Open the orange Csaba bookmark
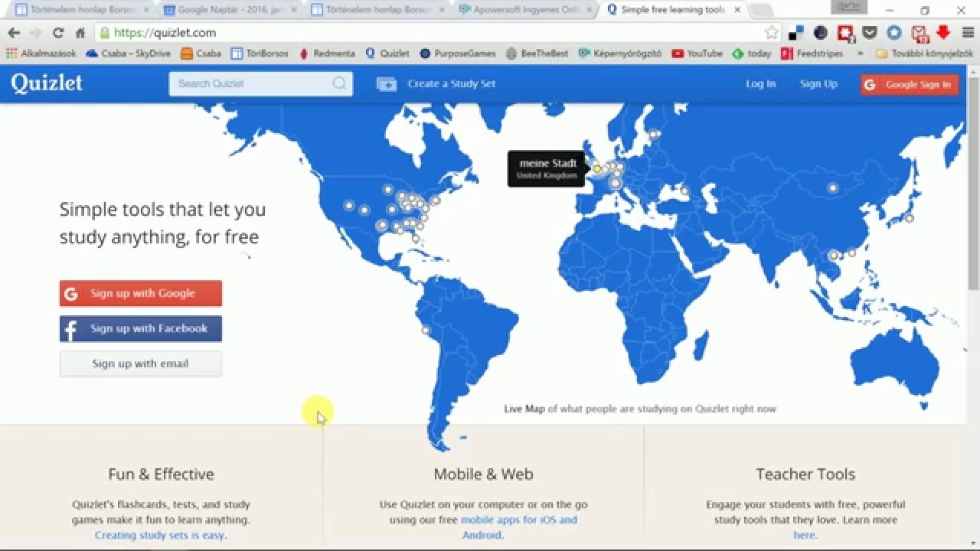Viewport: 980px width, 551px height. click(x=201, y=54)
